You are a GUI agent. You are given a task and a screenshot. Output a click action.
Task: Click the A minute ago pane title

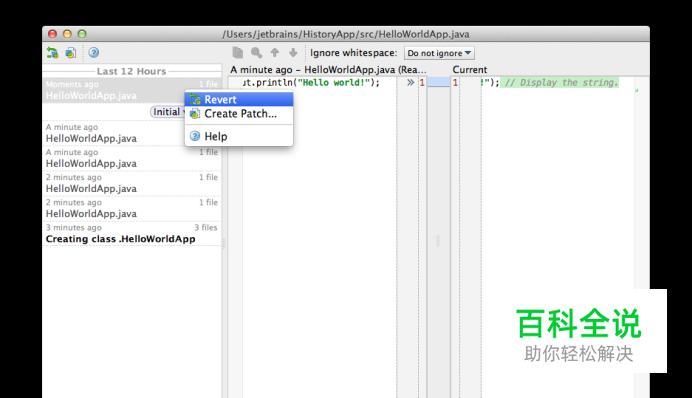tap(328, 70)
